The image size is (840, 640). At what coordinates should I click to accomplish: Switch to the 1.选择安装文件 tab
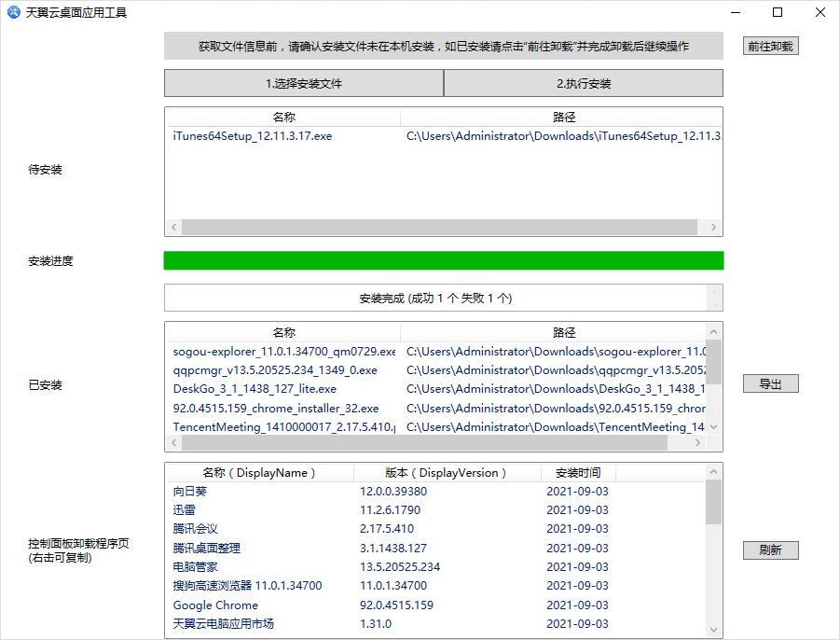[303, 83]
